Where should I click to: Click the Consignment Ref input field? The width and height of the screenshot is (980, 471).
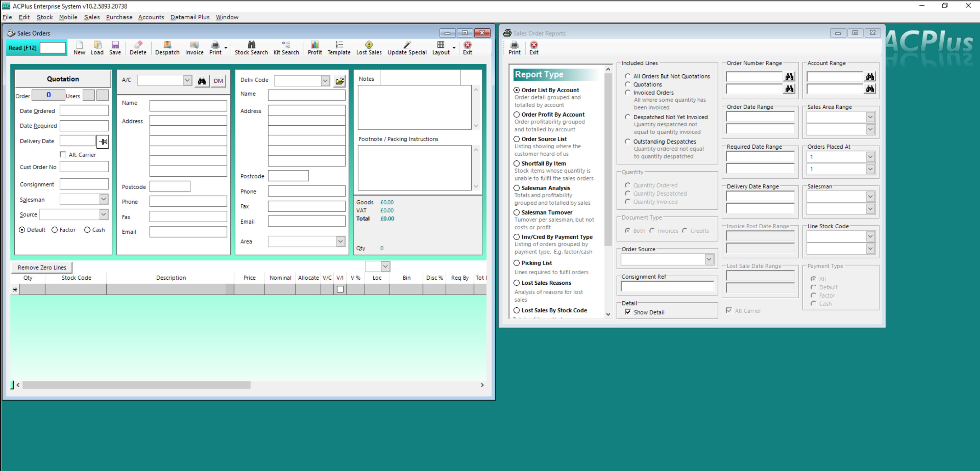click(x=667, y=286)
